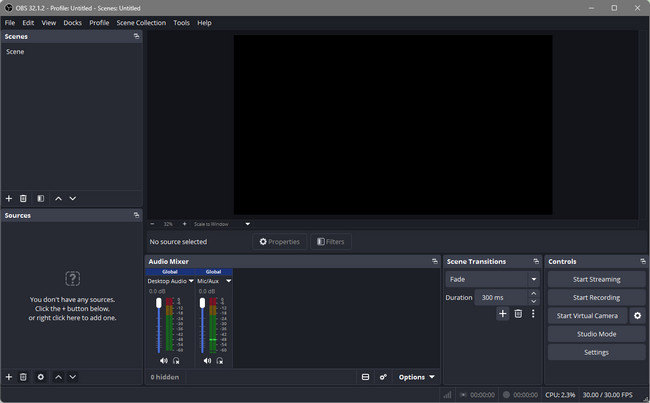Add a transition with plus button
The height and width of the screenshot is (403, 650).
click(x=502, y=313)
